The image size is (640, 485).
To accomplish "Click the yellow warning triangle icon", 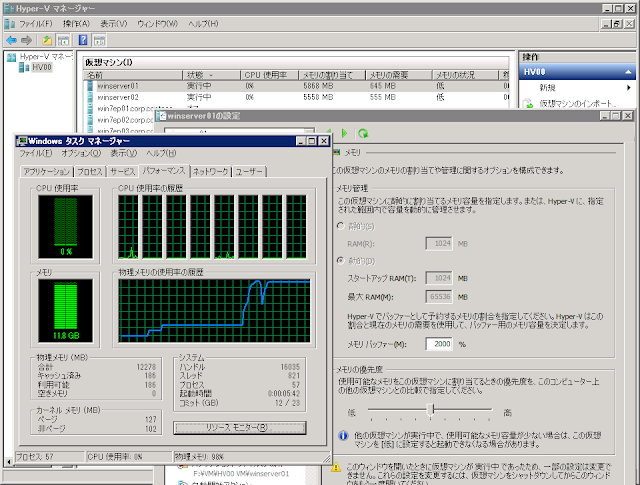I will coord(336,467).
